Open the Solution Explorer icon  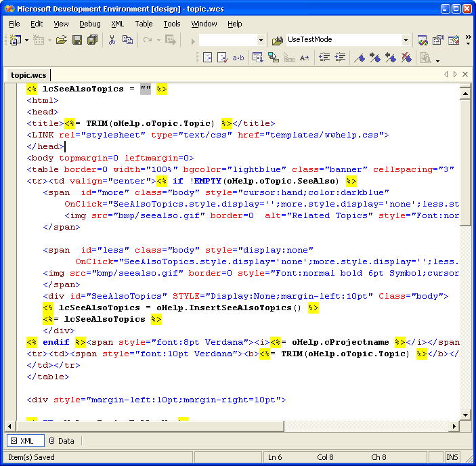pyautogui.click(x=423, y=40)
